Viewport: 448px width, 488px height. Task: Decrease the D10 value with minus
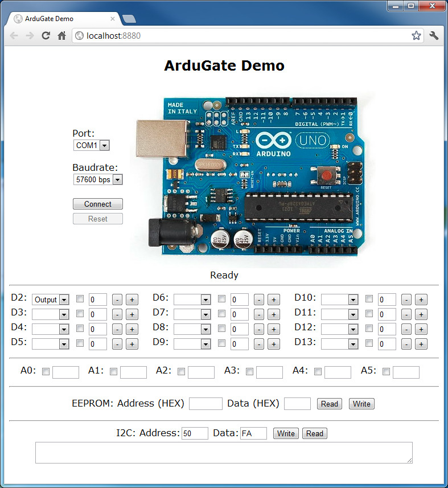tap(406, 300)
